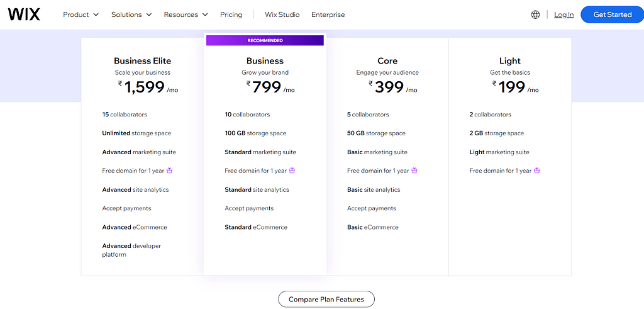Click 'Get the basics' tagline
This screenshot has height=309, width=644.
510,73
